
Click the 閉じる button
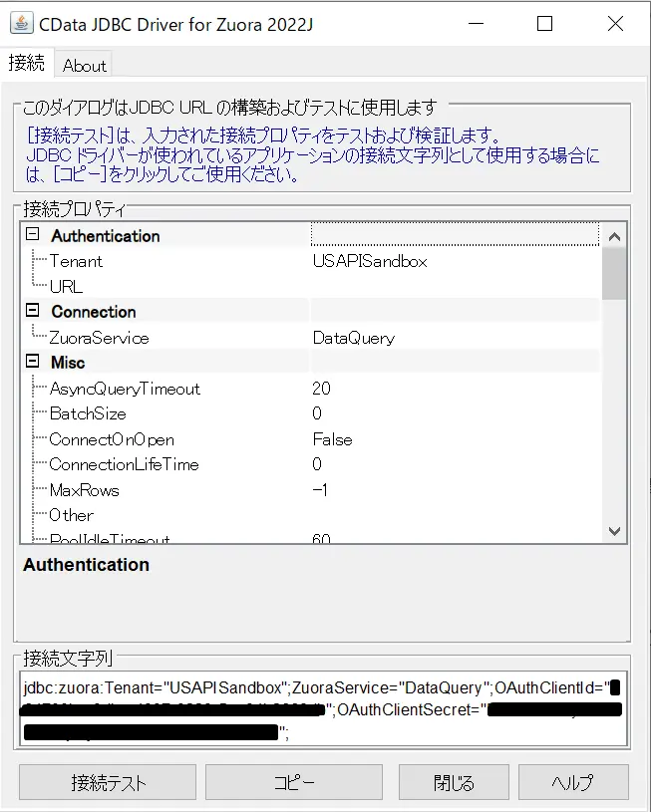click(454, 782)
